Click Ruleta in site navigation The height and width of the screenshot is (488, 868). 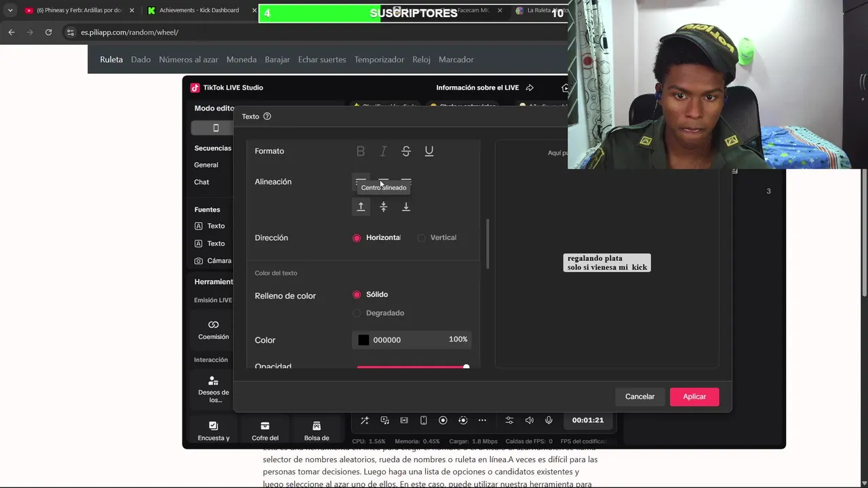coord(111,60)
